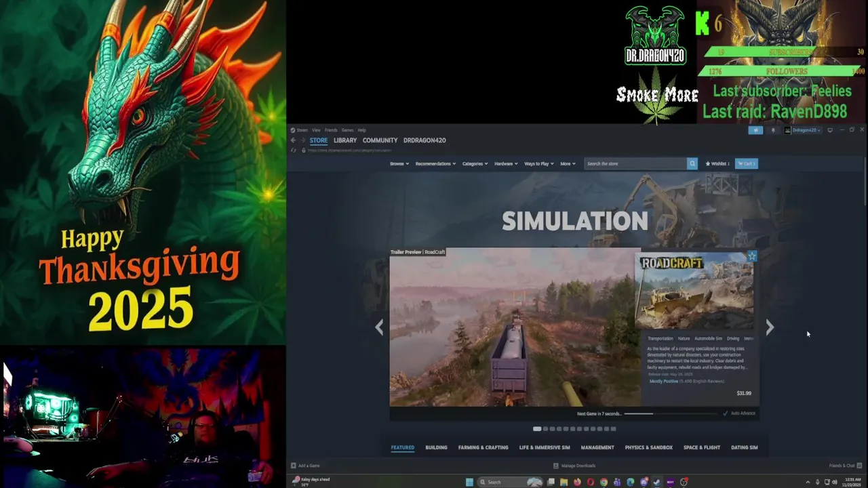Select the FEATURED category tab
This screenshot has height=488, width=868.
tap(402, 447)
